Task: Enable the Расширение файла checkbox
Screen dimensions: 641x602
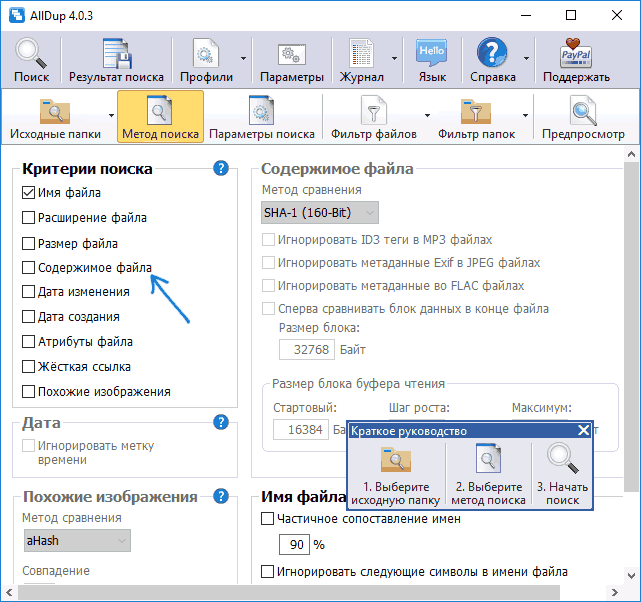Action: (28, 217)
